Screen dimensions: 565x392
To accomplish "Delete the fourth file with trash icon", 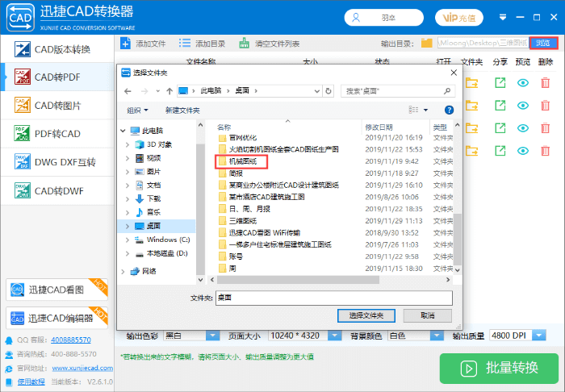I will point(545,151).
